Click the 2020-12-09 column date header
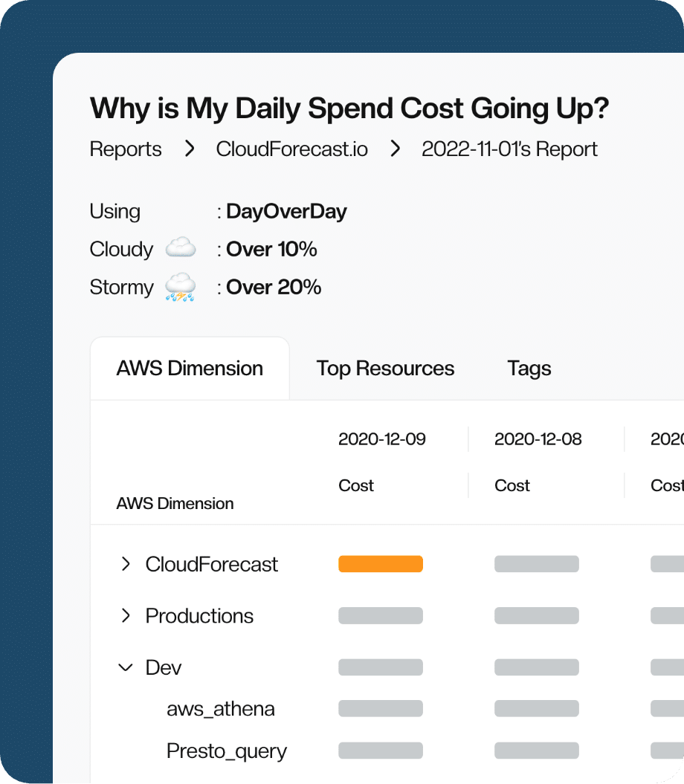Screen dimensions: 684x784 [381, 439]
